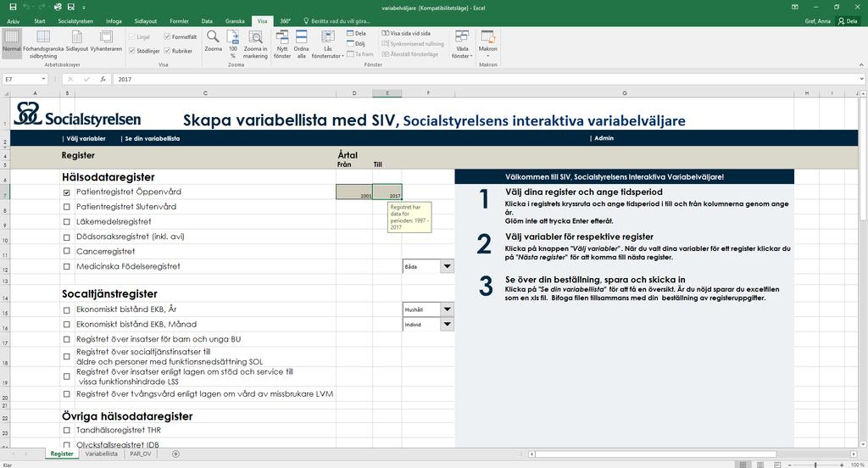
Task: Open customize quick access toolbar dropdown
Action: click(x=84, y=8)
